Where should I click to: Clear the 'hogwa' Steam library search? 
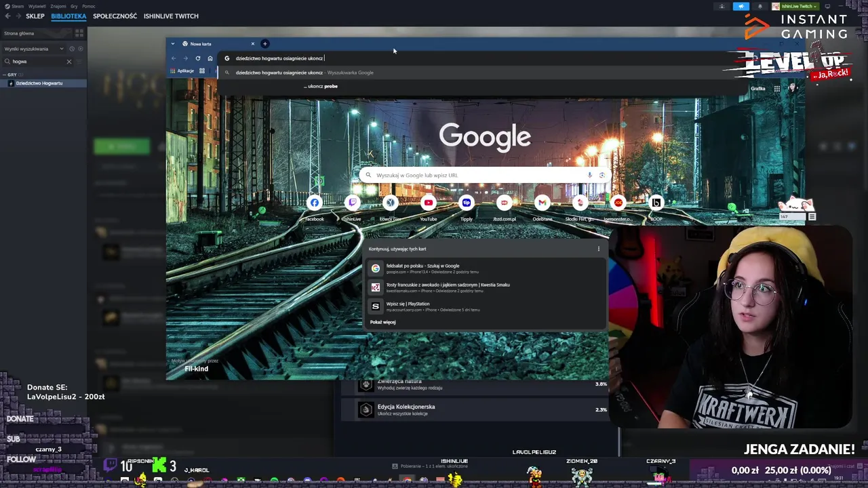click(x=68, y=62)
